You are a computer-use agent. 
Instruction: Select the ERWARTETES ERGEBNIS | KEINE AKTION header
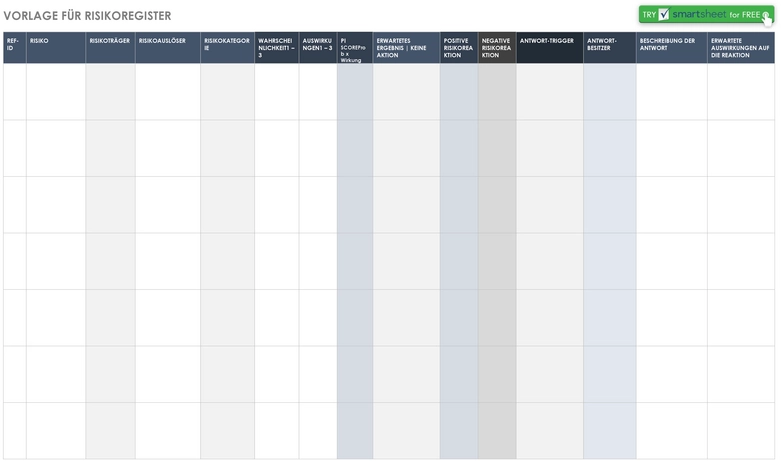406,48
